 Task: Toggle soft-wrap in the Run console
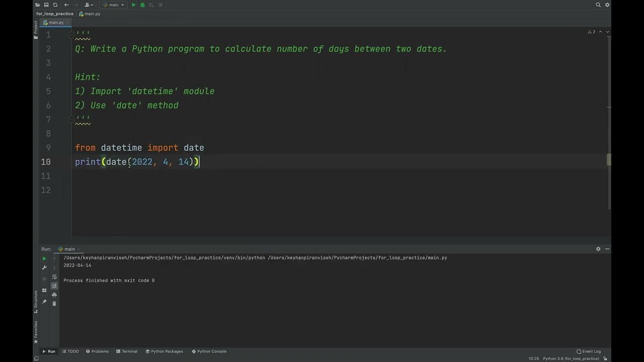(x=54, y=277)
